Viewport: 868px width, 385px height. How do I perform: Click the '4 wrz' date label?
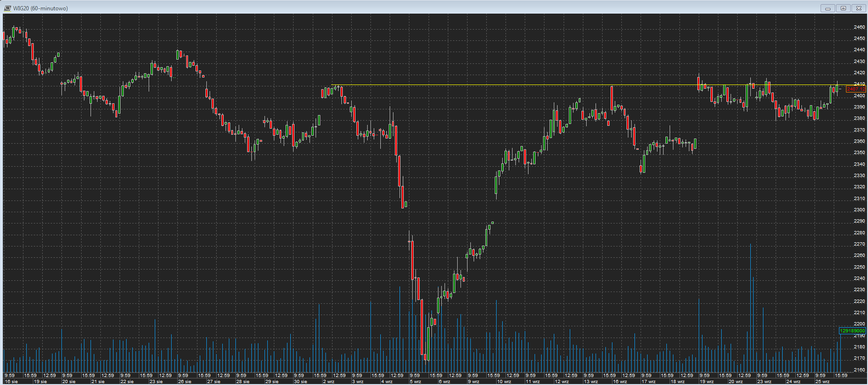387,382
